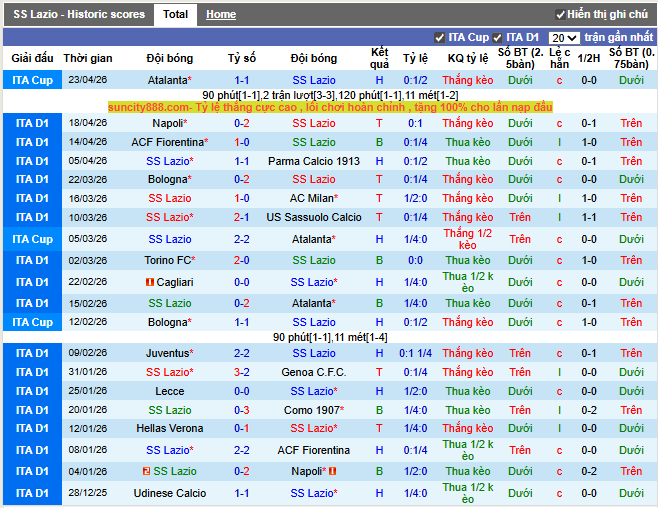Viewport: 658px width, 508px height.
Task: Click the ITA Cup badge on 05/03/26 row
Action: coord(32,239)
